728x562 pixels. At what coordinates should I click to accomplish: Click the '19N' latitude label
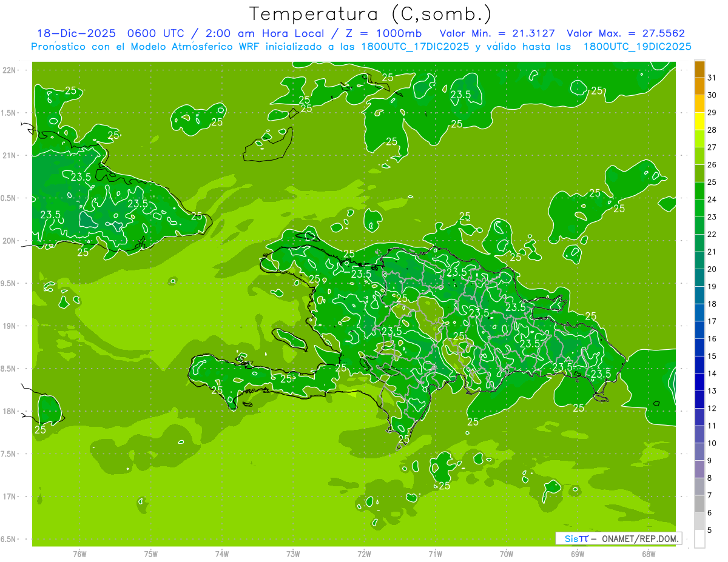tap(8, 326)
